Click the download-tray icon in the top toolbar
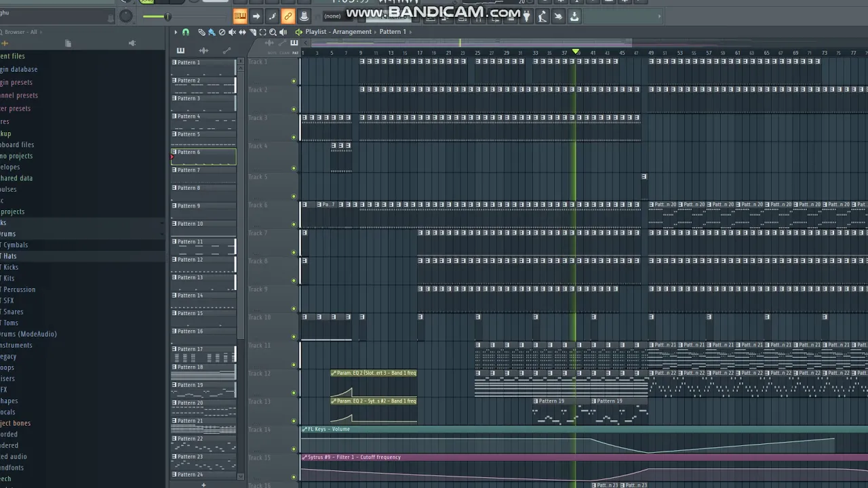The image size is (868, 488). click(574, 17)
